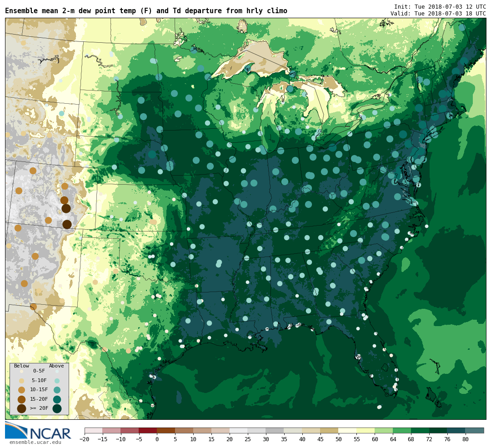Viewport: 491px width, 448px height.
Task: Click the 'Below' legend heading
Action: pyautogui.click(x=22, y=366)
